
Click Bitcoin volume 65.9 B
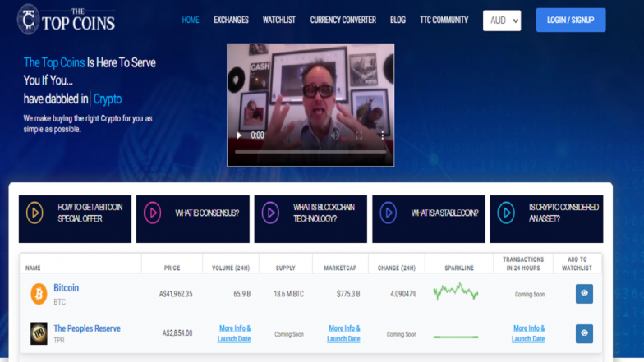(x=241, y=294)
